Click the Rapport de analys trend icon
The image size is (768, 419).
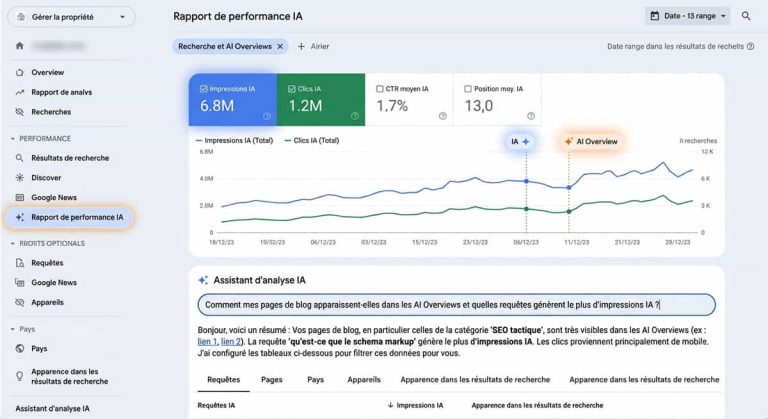tap(20, 92)
